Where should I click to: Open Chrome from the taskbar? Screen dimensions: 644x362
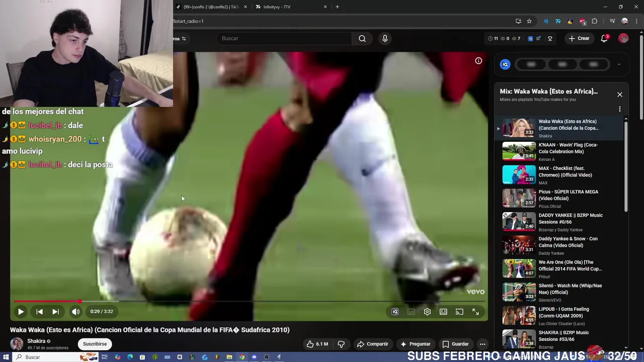tap(242, 357)
